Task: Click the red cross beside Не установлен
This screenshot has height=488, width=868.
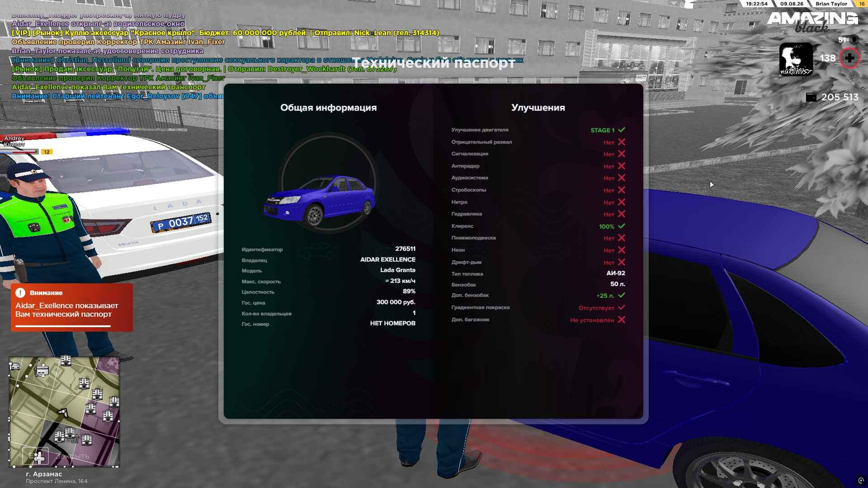Action: click(622, 319)
